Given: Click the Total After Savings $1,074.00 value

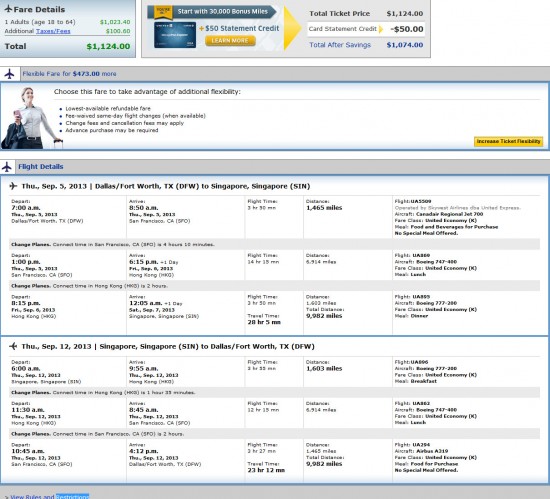Looking at the screenshot, I should tap(405, 45).
